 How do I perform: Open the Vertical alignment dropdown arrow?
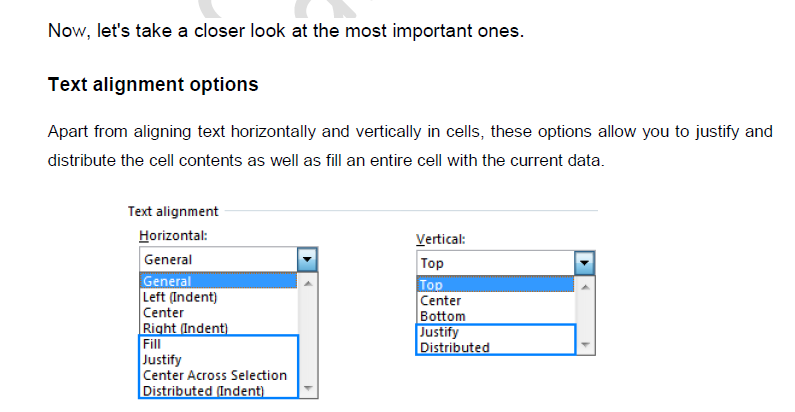pos(584,264)
